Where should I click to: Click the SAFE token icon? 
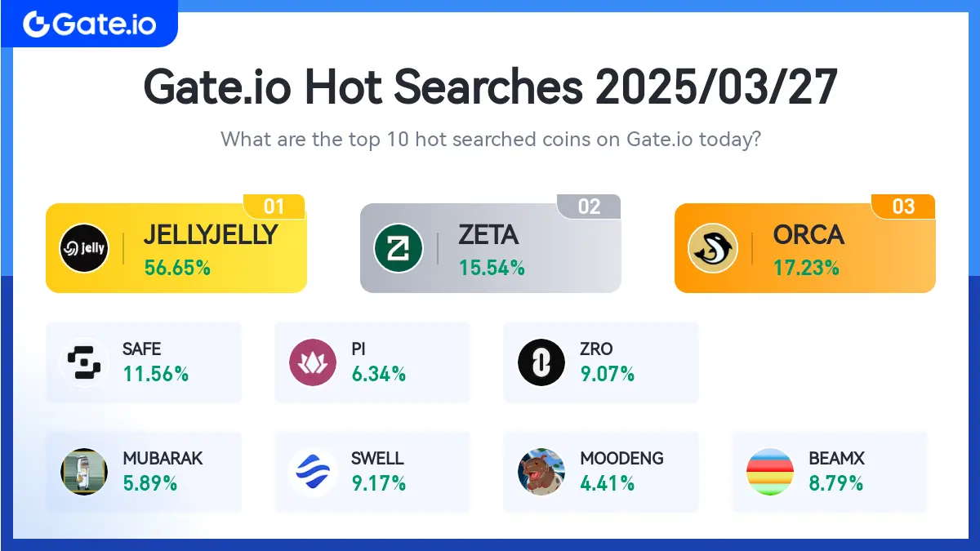coord(84,362)
